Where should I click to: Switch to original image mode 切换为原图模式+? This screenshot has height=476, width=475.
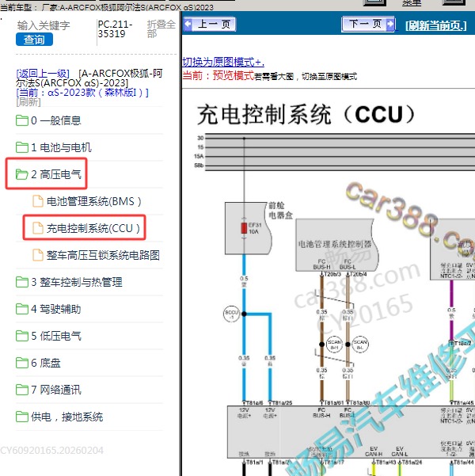(x=223, y=62)
